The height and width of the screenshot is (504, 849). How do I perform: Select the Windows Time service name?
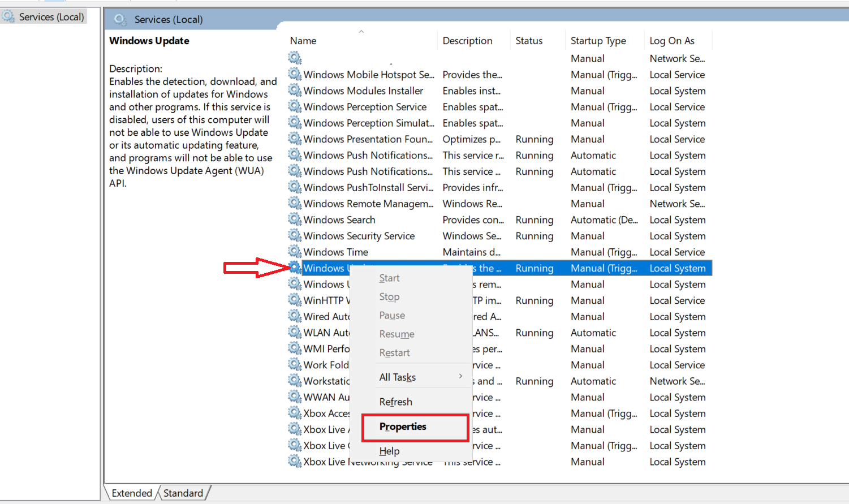pyautogui.click(x=335, y=252)
